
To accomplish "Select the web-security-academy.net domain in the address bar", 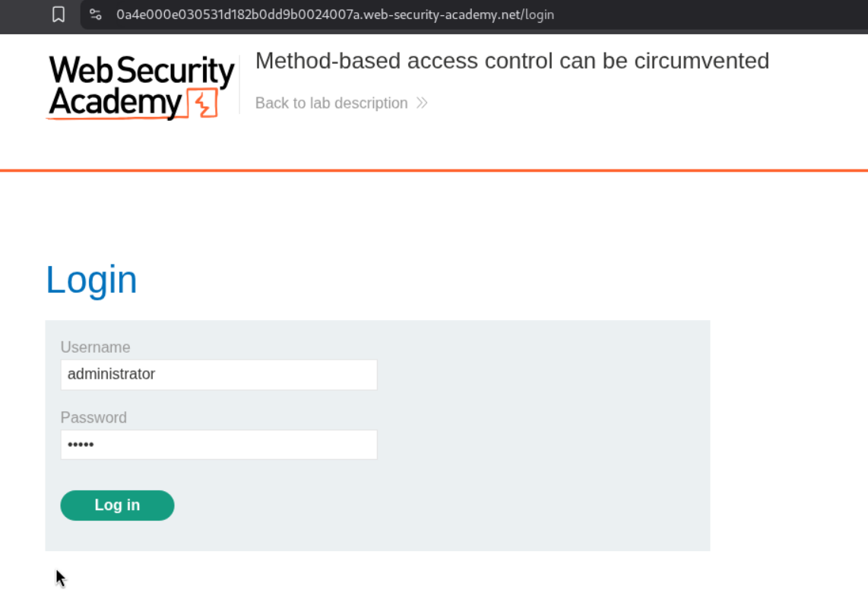I will 442,14.
